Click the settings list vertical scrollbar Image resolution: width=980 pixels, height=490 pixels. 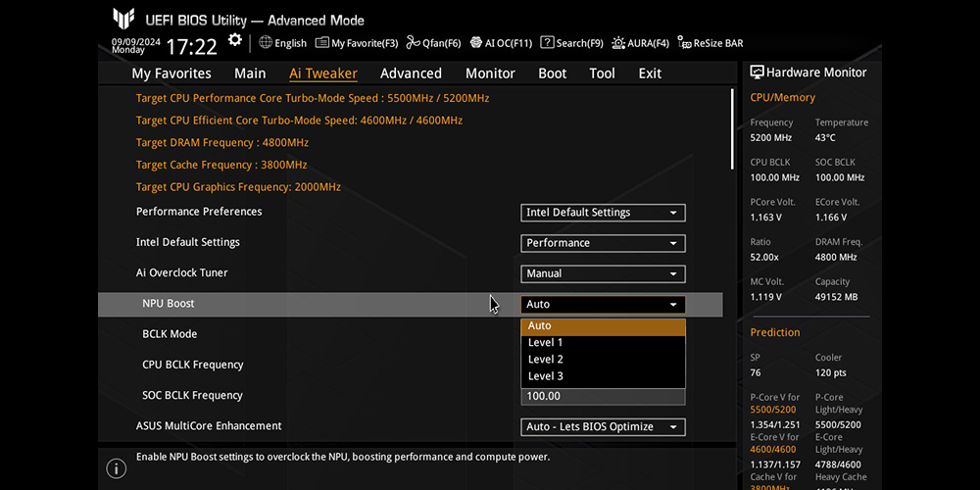(x=732, y=129)
